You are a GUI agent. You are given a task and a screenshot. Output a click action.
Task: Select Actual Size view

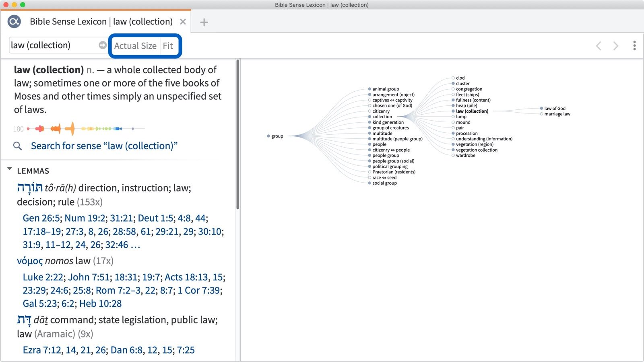click(x=135, y=46)
